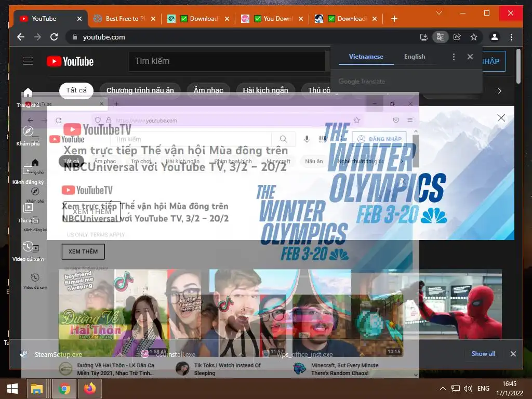532x399 pixels.
Task: Open the volume control in the system tray
Action: click(x=468, y=389)
